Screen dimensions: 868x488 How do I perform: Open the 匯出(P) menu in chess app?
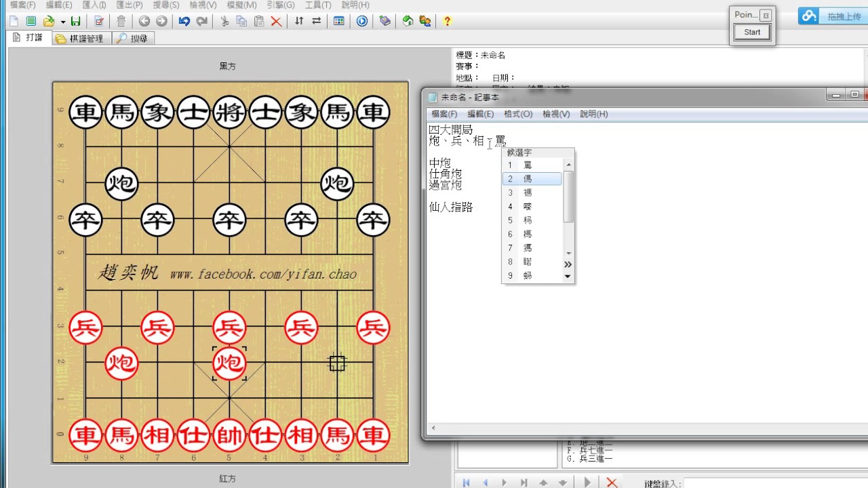click(130, 5)
